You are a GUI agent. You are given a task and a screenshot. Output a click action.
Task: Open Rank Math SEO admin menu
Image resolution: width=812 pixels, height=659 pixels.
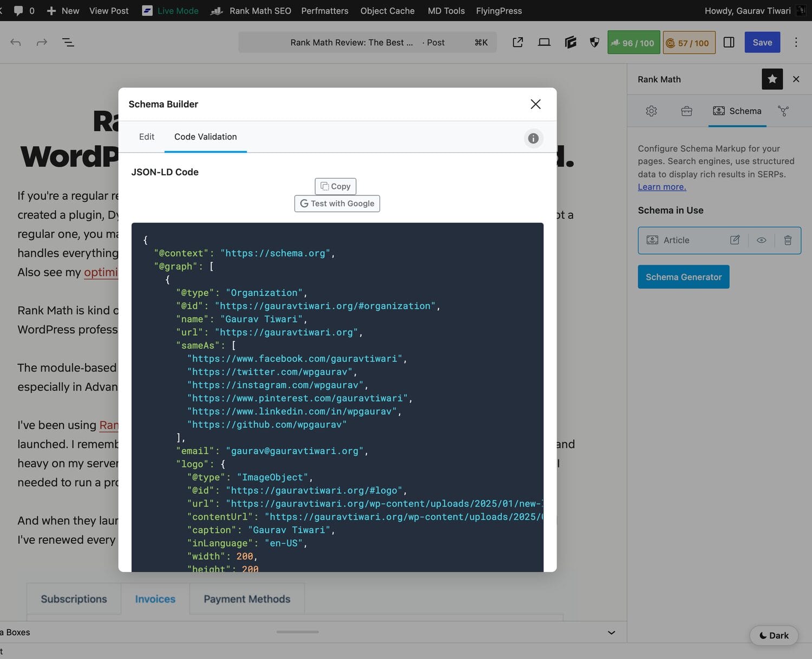coord(251,11)
